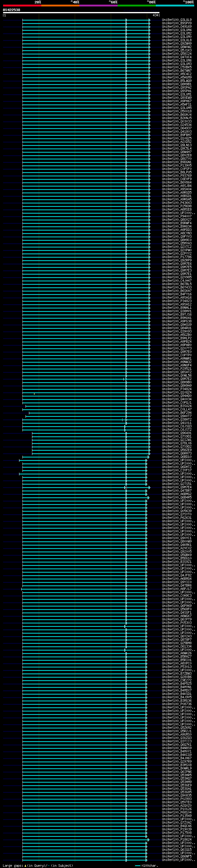Select the UniRef100_P62631 label
The width and height of the screenshot is (197, 868).
coord(177,518)
